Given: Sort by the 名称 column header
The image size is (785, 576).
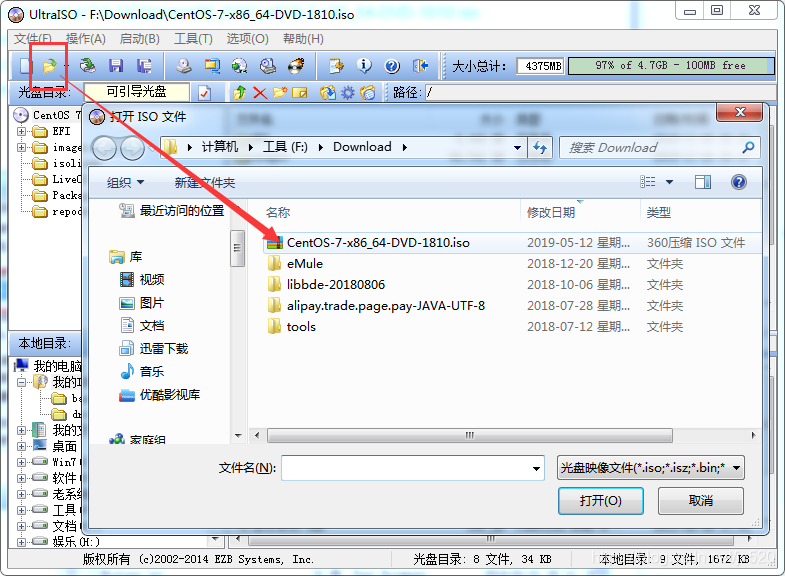Looking at the screenshot, I should click(x=278, y=212).
